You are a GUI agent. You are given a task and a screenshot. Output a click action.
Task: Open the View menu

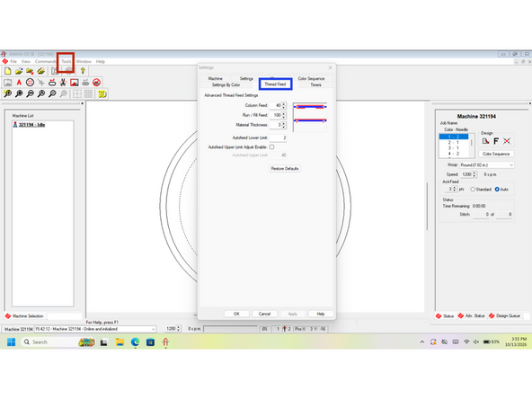click(26, 61)
